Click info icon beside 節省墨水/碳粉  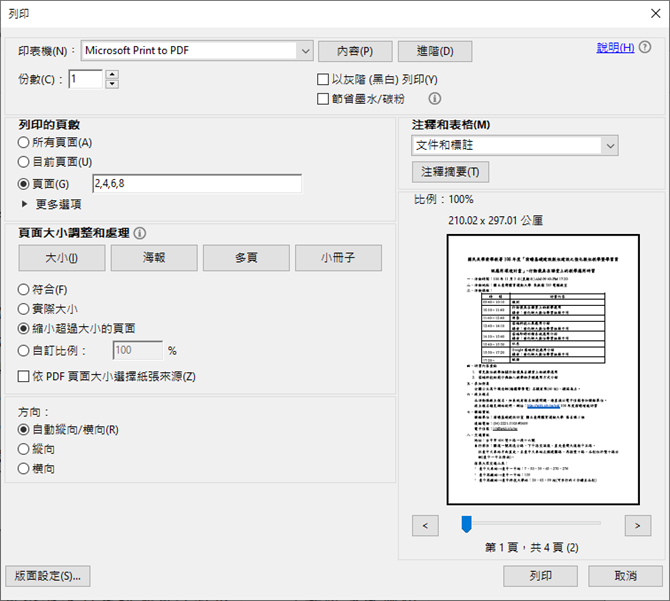click(435, 99)
